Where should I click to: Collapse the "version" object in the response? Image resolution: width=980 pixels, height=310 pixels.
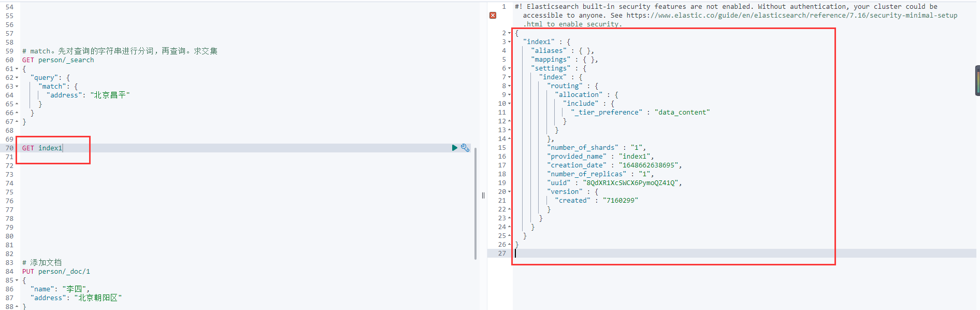pos(510,192)
